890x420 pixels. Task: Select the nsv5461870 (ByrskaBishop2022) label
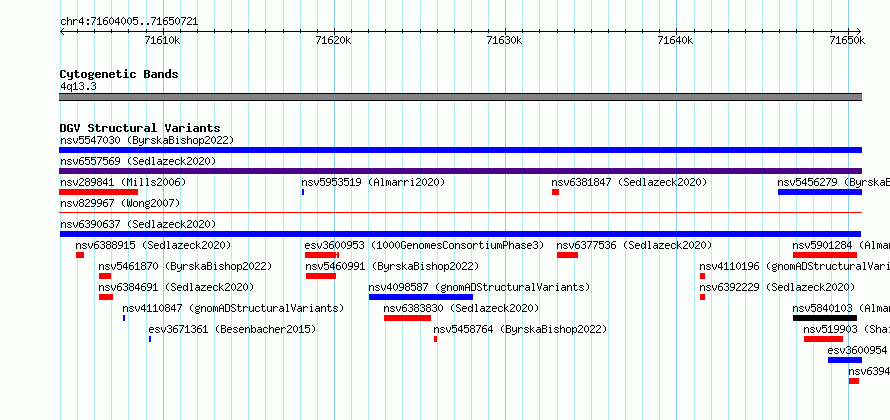click(185, 266)
